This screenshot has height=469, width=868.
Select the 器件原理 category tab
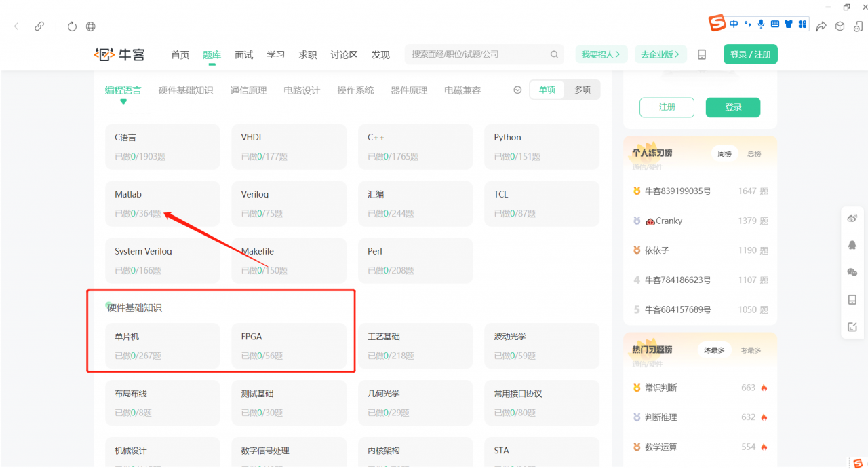[409, 90]
